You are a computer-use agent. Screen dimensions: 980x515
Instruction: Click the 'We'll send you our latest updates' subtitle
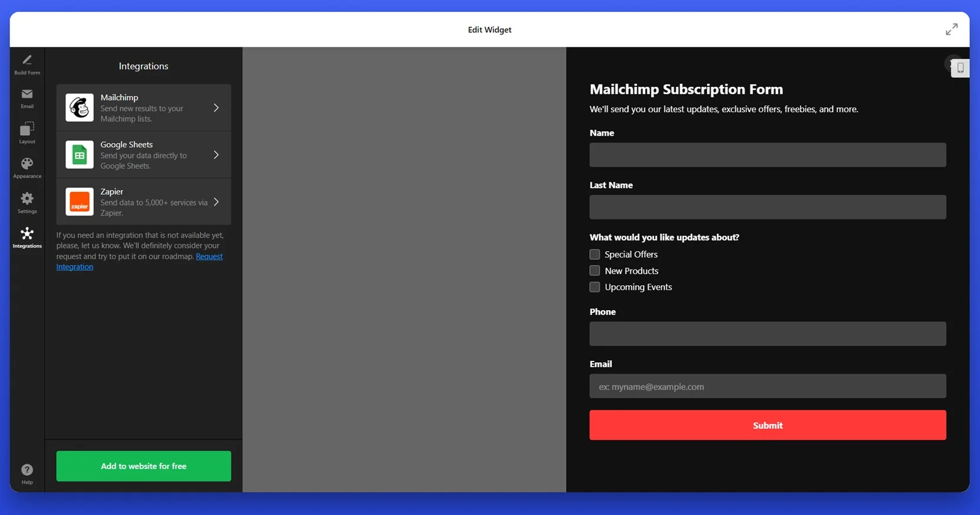pyautogui.click(x=724, y=109)
